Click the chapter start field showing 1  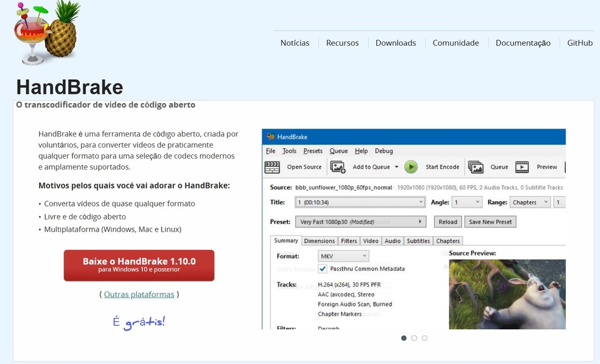[x=559, y=202]
